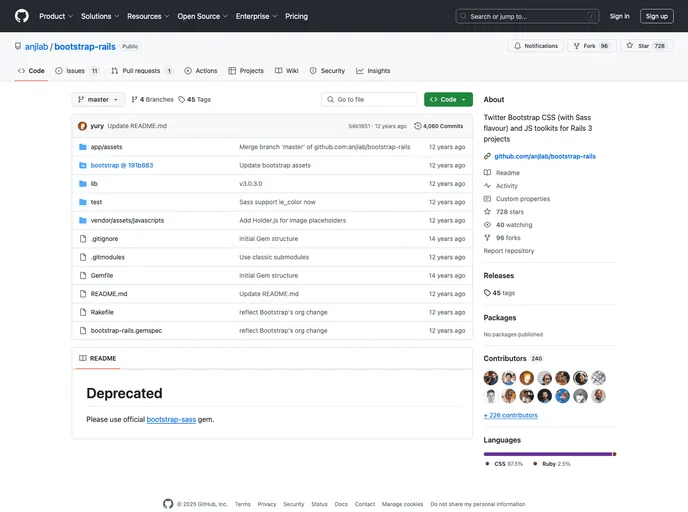This screenshot has width=688, height=512.
Task: Click the Activity pulse icon
Action: tap(487, 186)
